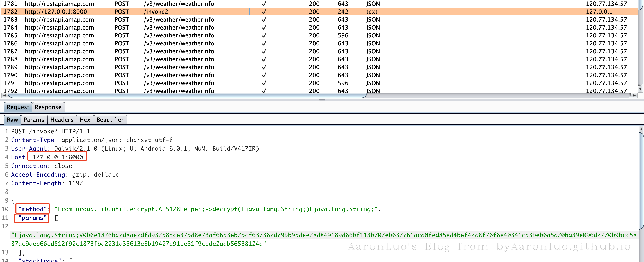The height and width of the screenshot is (262, 644).
Task: Click horizontal scrollbar left arrow
Action: (x=4, y=96)
